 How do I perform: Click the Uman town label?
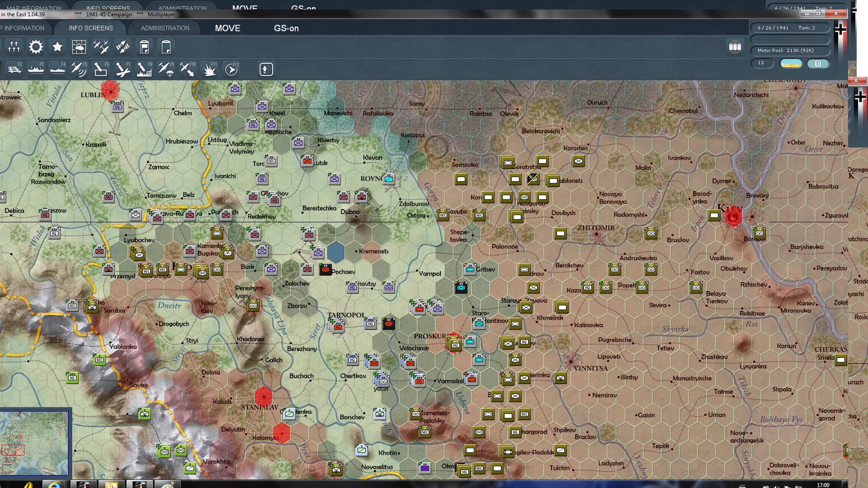point(717,415)
